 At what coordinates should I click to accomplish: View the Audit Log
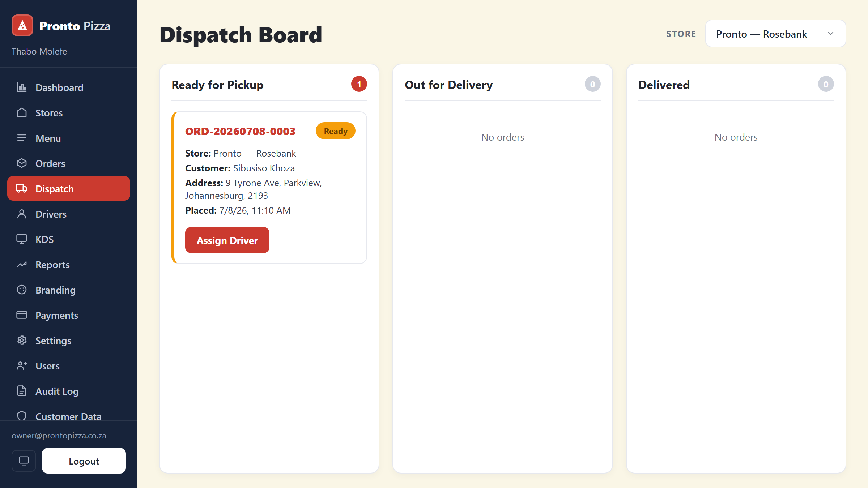tap(69, 391)
